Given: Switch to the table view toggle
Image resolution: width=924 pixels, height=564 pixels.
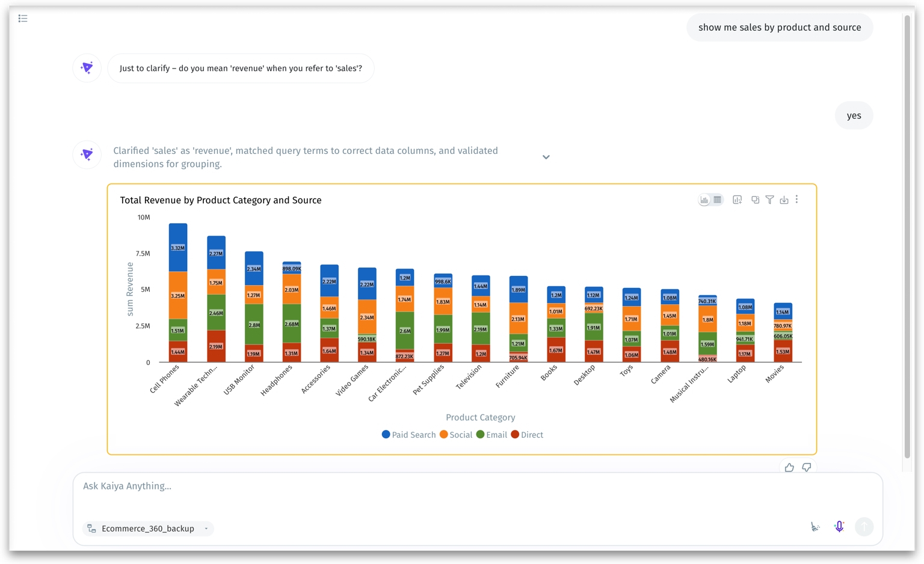Looking at the screenshot, I should coord(717,200).
